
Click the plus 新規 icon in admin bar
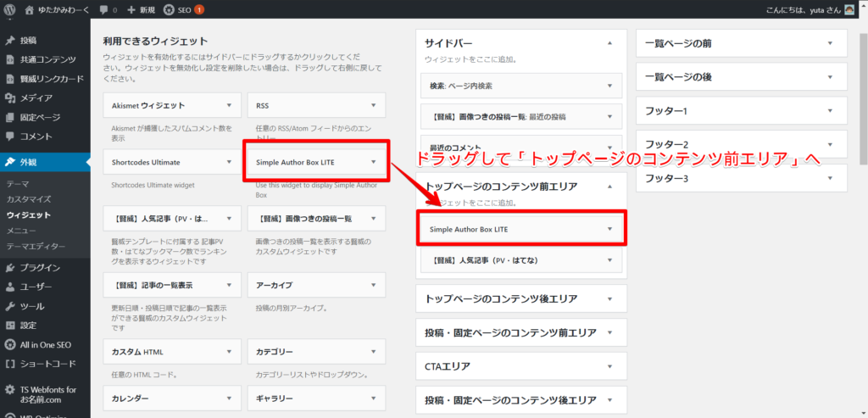point(131,9)
